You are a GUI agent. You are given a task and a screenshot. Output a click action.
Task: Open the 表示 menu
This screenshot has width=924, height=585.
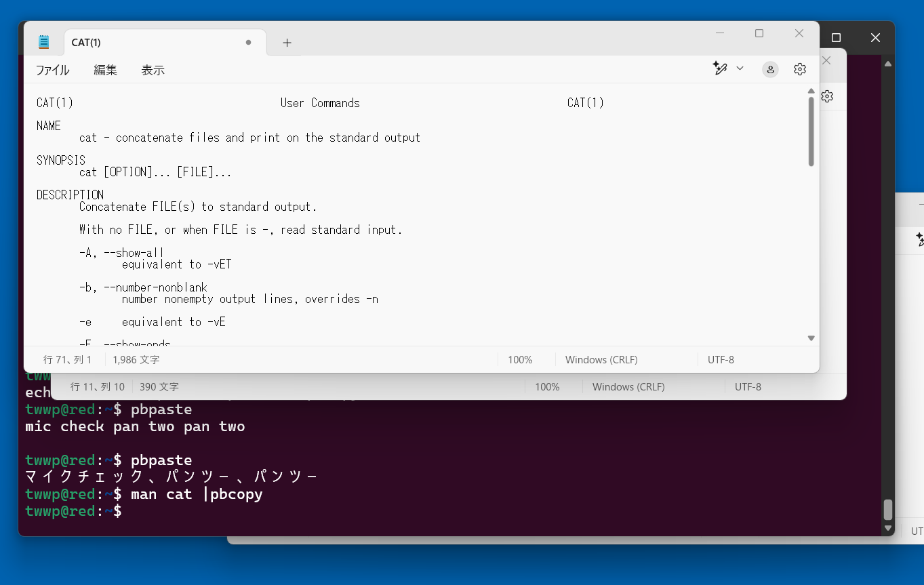tap(153, 70)
